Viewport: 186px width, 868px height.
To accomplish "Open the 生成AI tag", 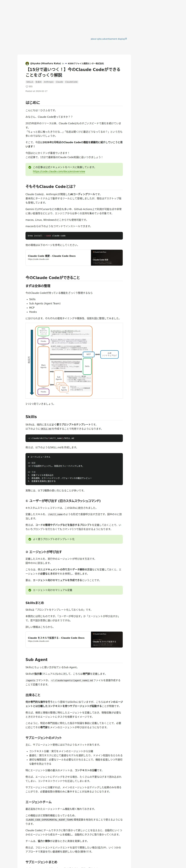I will 39,82.
